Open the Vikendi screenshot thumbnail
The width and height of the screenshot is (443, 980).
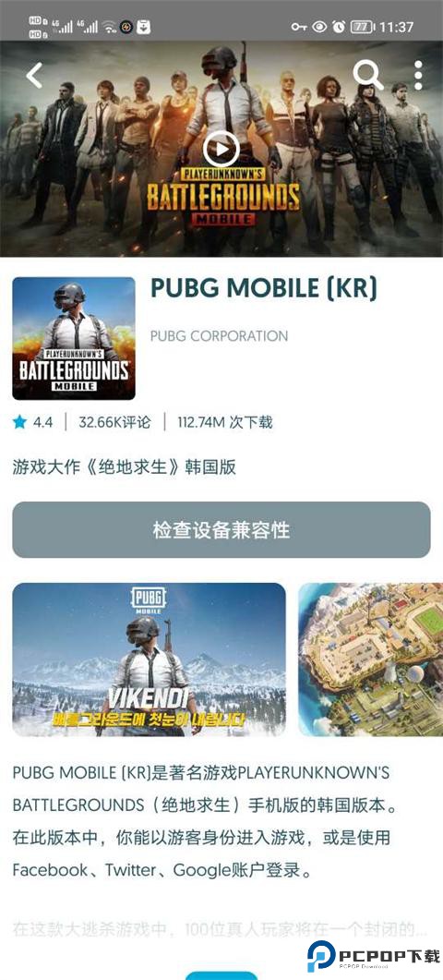pyautogui.click(x=149, y=659)
